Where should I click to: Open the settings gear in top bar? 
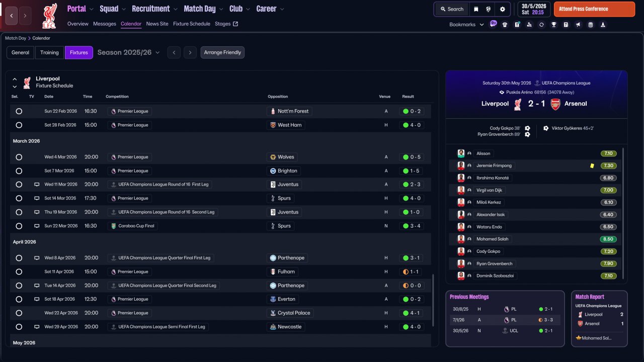click(502, 9)
